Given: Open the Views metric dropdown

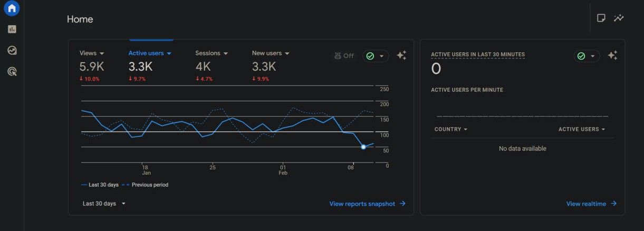Looking at the screenshot, I should pyautogui.click(x=92, y=53).
